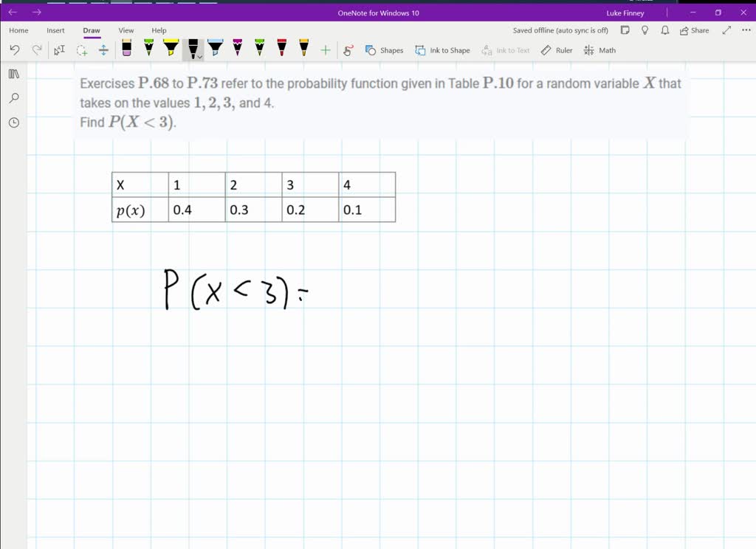The height and width of the screenshot is (549, 756).
Task: Open the Math assistant
Action: click(600, 50)
